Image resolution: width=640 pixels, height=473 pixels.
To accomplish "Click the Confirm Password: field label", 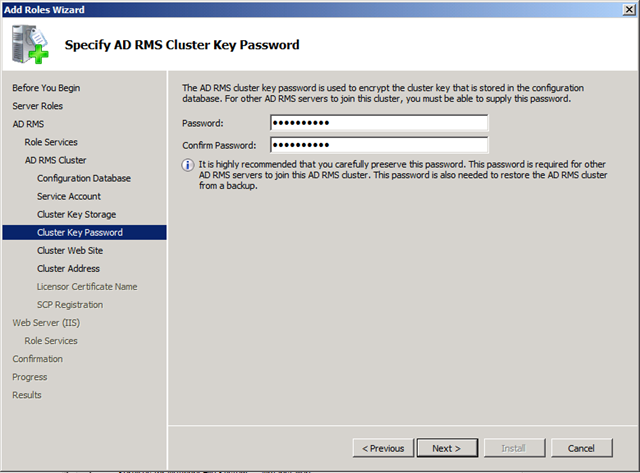I will (219, 145).
